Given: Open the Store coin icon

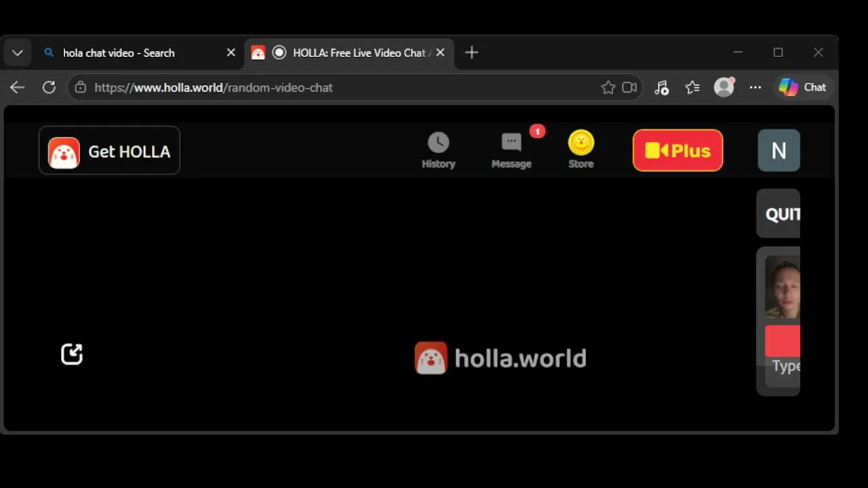Looking at the screenshot, I should [x=581, y=150].
